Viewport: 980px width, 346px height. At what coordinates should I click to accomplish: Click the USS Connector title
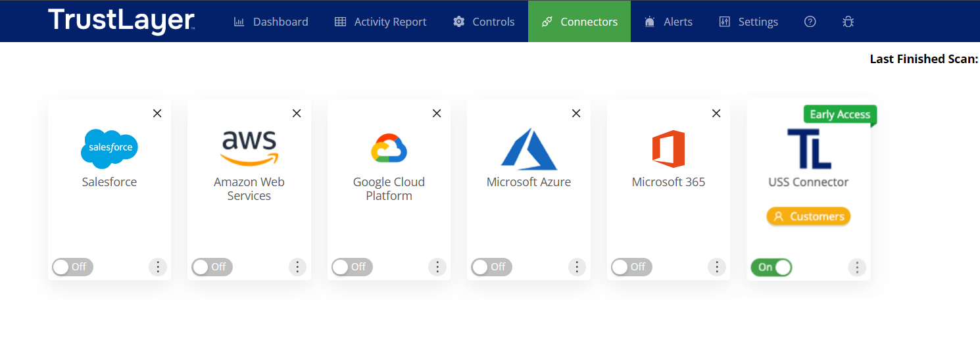(x=808, y=182)
